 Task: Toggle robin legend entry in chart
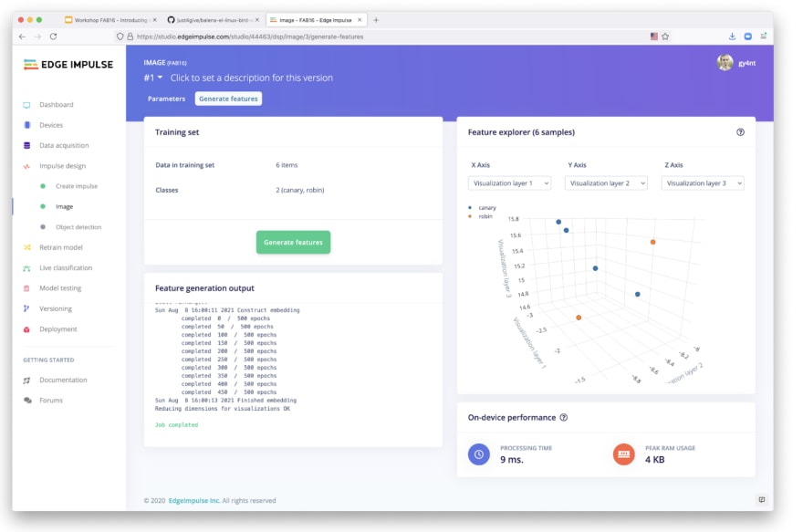480,216
